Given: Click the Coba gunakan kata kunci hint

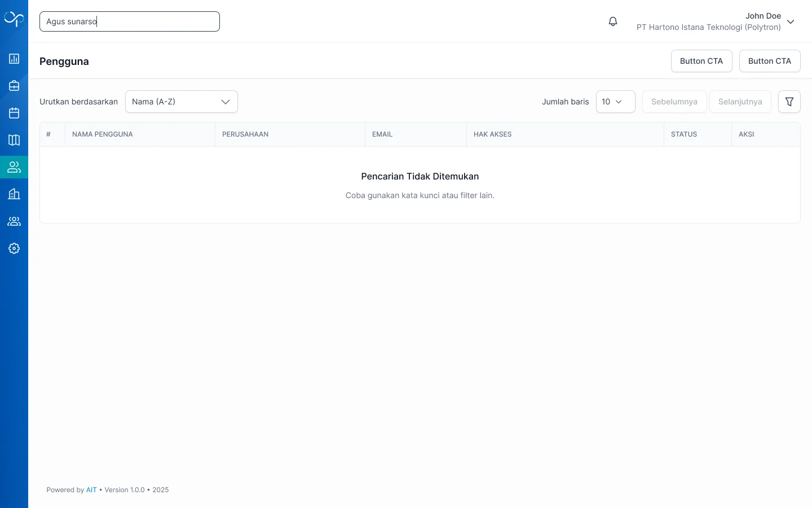Looking at the screenshot, I should pyautogui.click(x=420, y=195).
